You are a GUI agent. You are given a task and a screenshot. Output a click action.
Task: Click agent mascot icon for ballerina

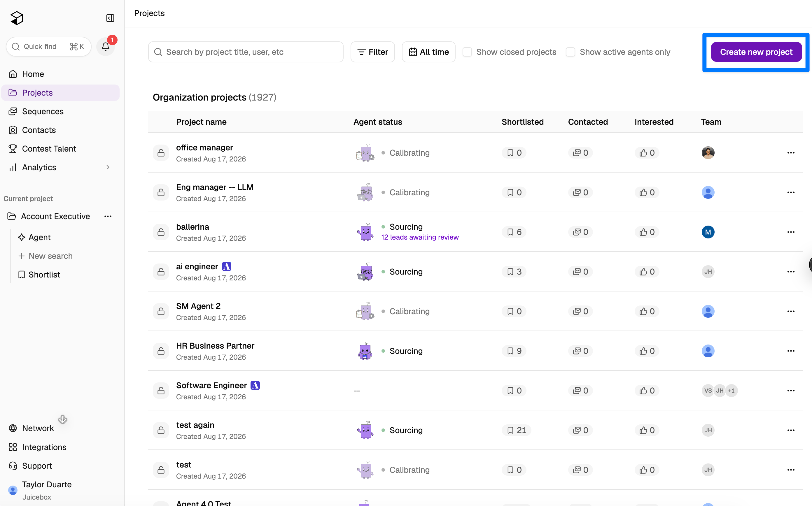(365, 232)
